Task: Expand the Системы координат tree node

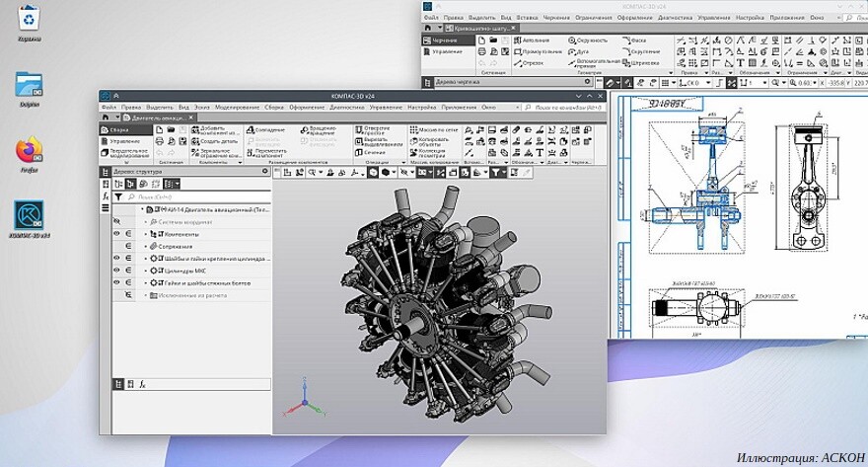Action: coord(145,222)
